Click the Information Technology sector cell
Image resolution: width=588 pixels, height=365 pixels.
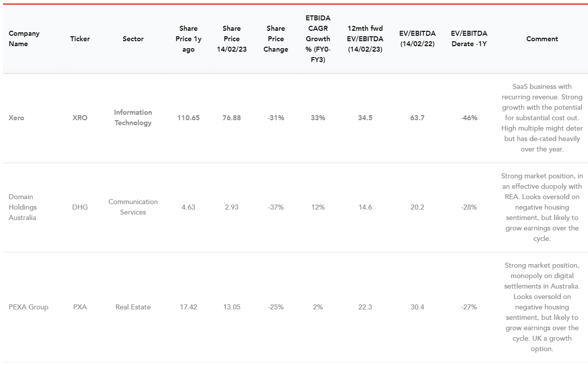coord(133,118)
